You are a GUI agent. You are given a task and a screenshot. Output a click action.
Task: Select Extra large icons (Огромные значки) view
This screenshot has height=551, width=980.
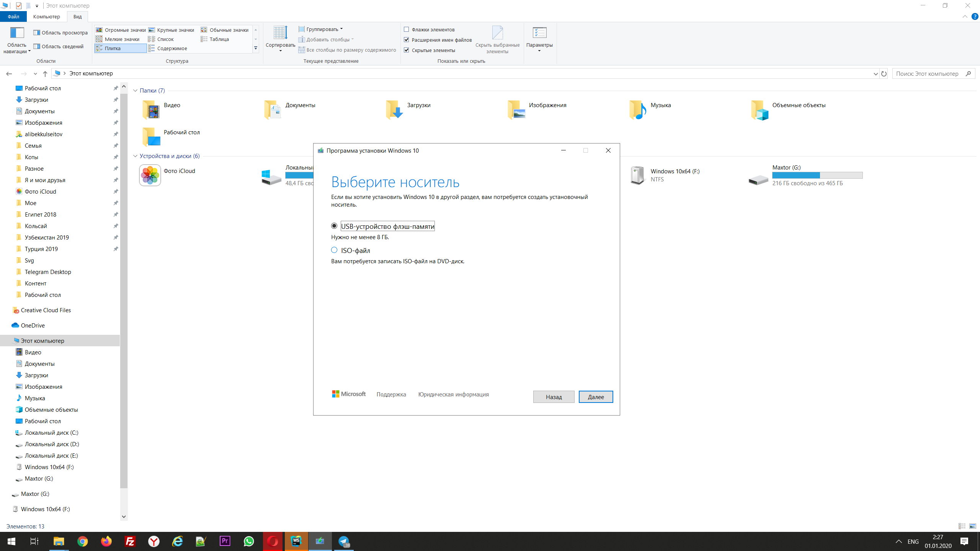point(121,30)
